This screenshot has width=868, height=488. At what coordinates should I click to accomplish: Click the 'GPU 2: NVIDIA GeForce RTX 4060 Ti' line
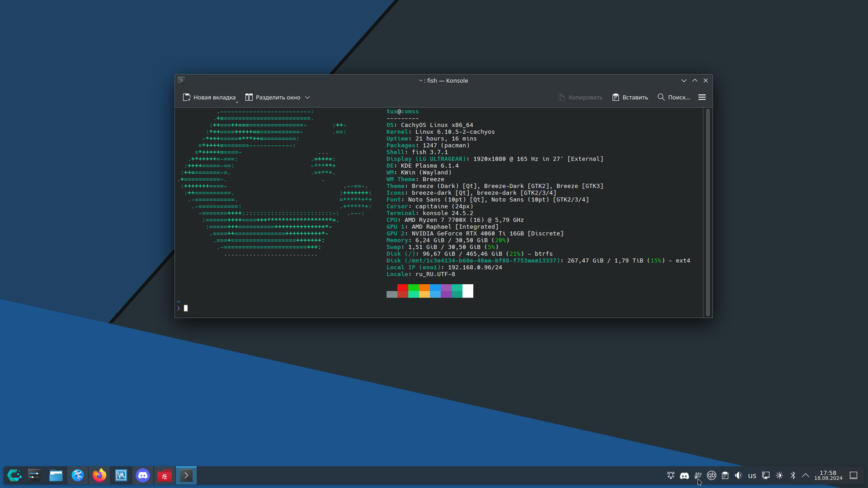pyautogui.click(x=475, y=234)
